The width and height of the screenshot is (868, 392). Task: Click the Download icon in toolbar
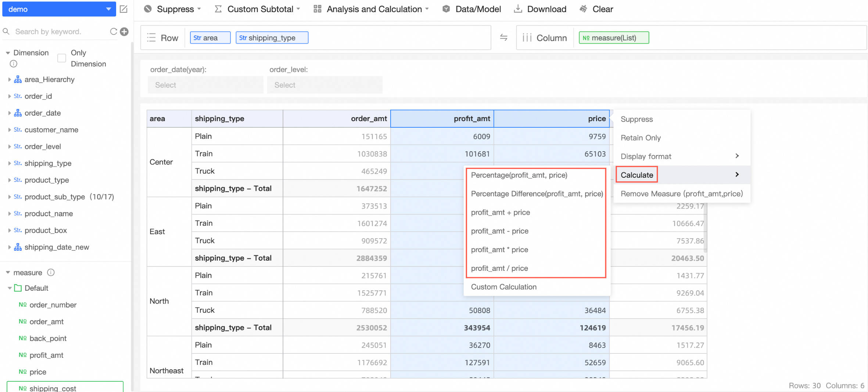(518, 9)
